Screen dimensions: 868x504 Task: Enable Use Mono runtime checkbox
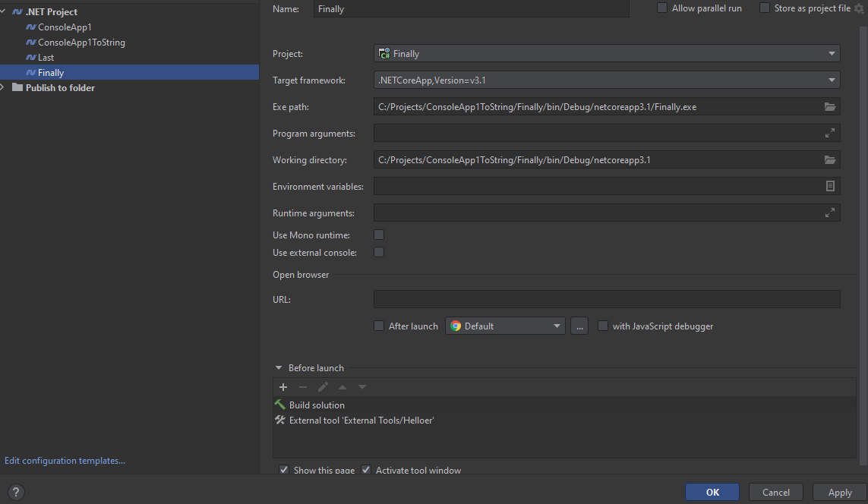[379, 235]
